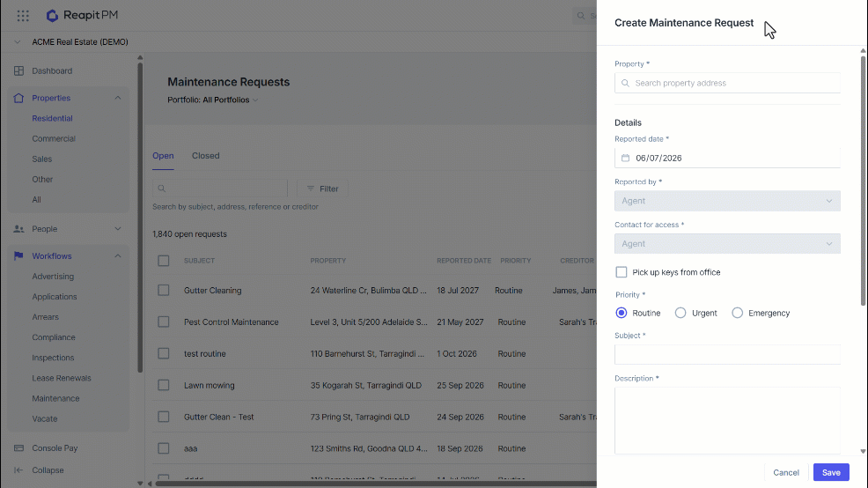
Task: Expand the ACME Real Estate account chevron
Action: tap(17, 42)
